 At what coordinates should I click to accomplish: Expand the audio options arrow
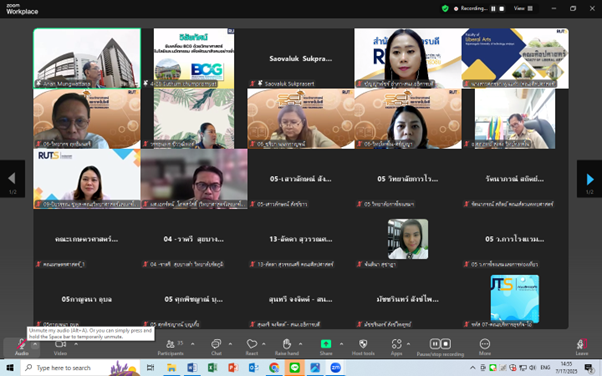(x=35, y=344)
